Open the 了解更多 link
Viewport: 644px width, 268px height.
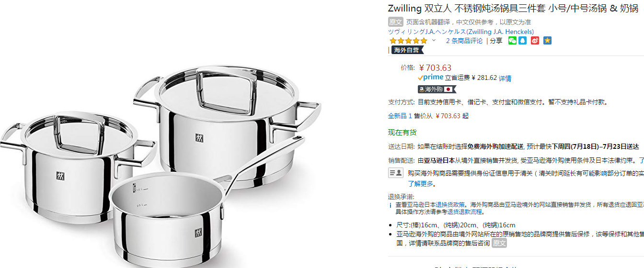pyautogui.click(x=421, y=183)
